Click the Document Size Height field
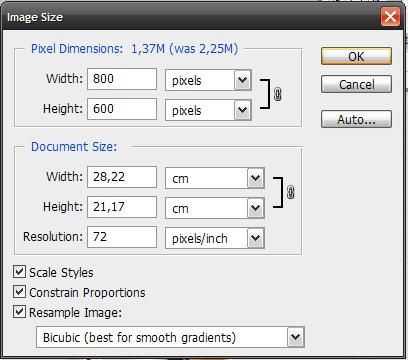This screenshot has width=408, height=360. coord(122,207)
